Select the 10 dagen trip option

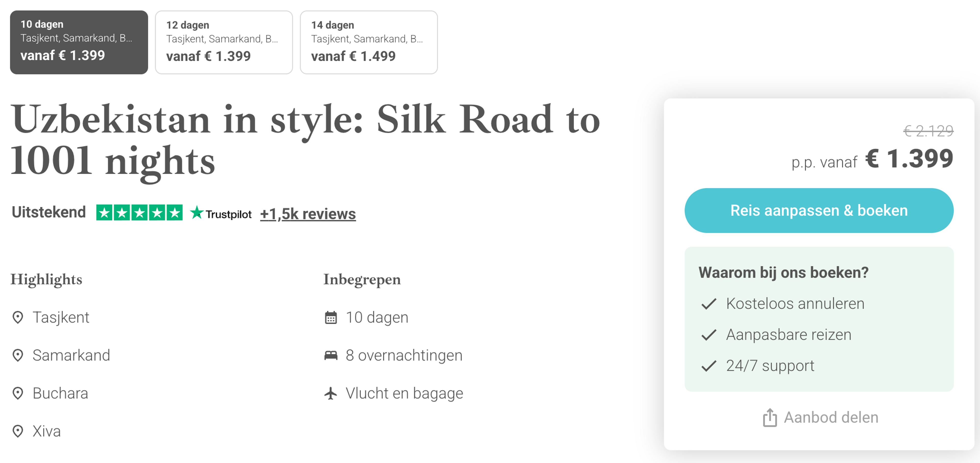pyautogui.click(x=79, y=42)
